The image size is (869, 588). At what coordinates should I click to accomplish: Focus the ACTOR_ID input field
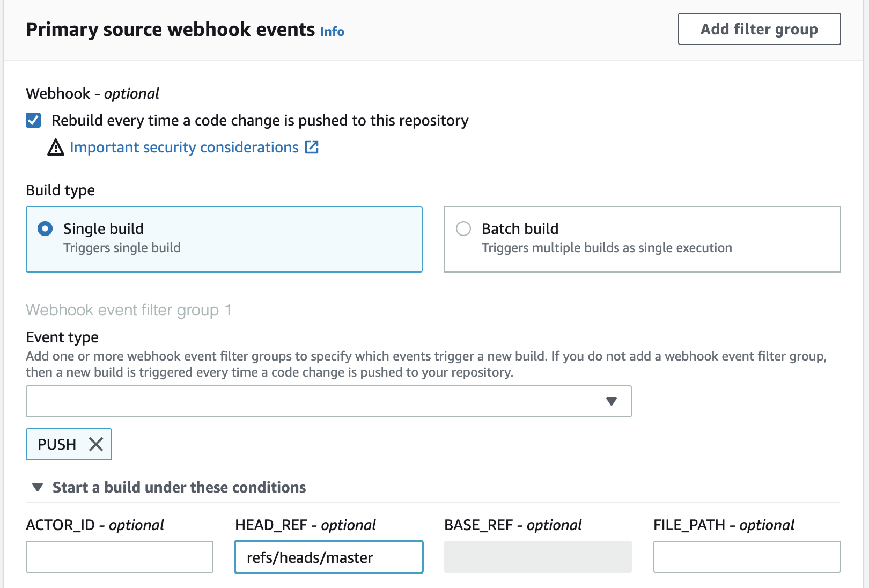click(120, 557)
